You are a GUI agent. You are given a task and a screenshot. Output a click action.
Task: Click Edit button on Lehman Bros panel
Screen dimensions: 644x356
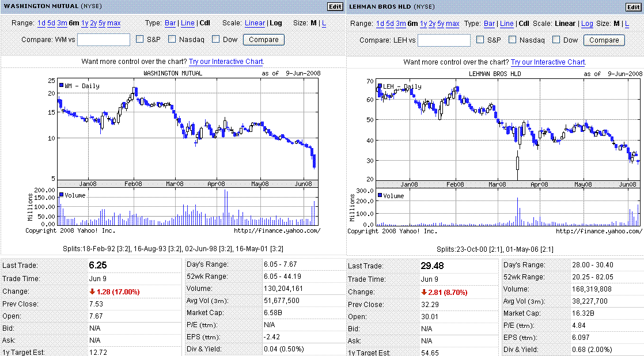(x=634, y=7)
